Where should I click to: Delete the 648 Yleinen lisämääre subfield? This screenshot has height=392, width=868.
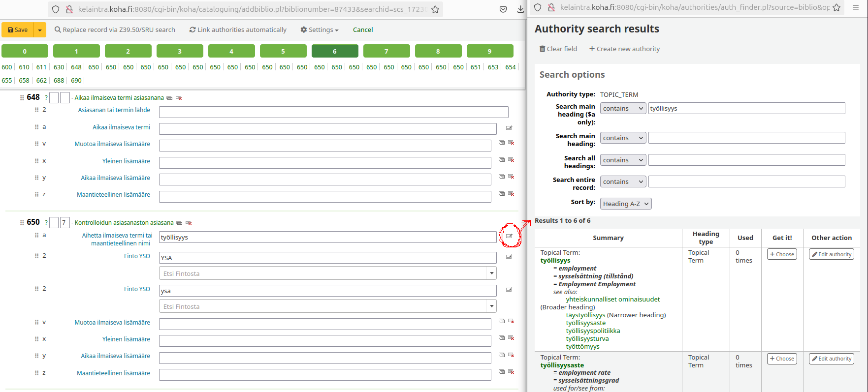point(511,160)
